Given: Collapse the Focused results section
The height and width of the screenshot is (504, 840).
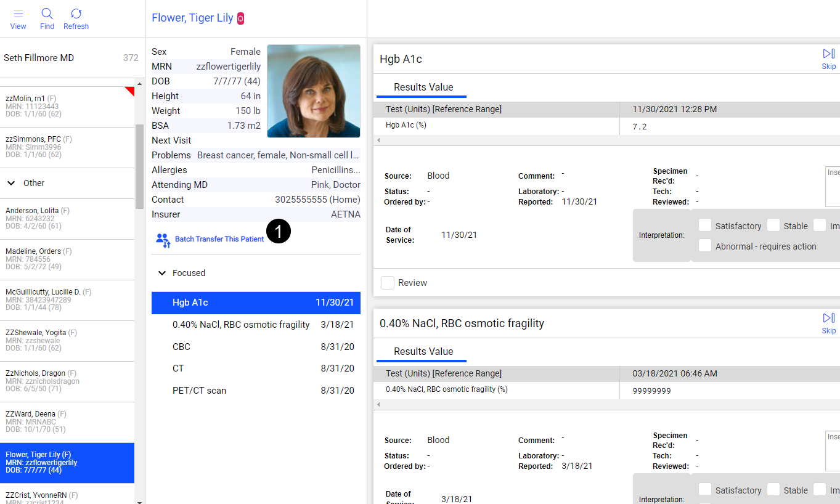Looking at the screenshot, I should click(162, 273).
